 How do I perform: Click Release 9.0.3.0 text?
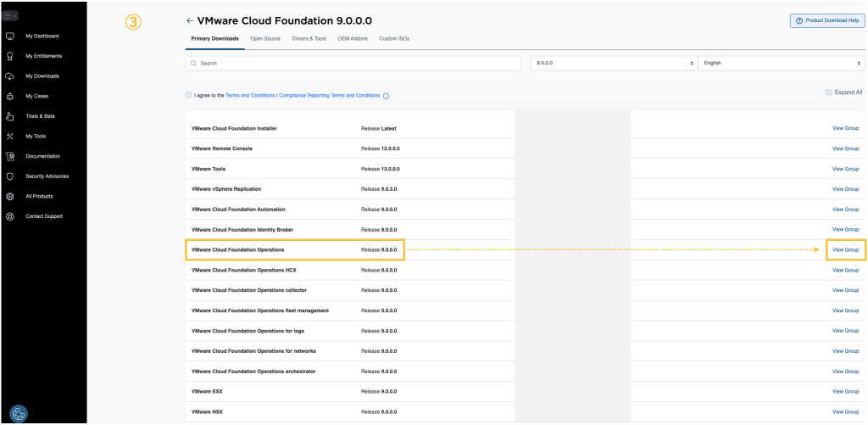[379, 189]
